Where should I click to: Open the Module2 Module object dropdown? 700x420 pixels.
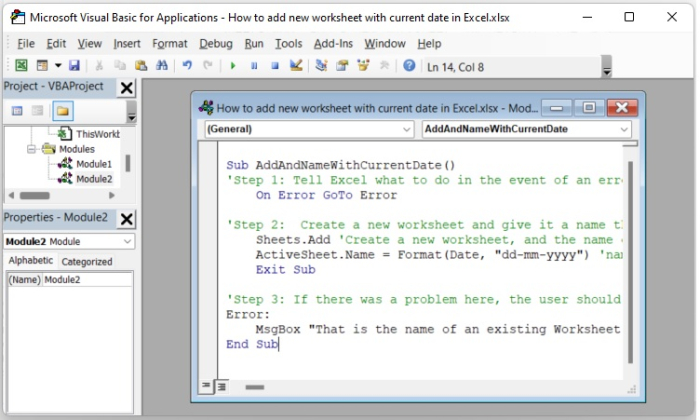click(x=127, y=241)
